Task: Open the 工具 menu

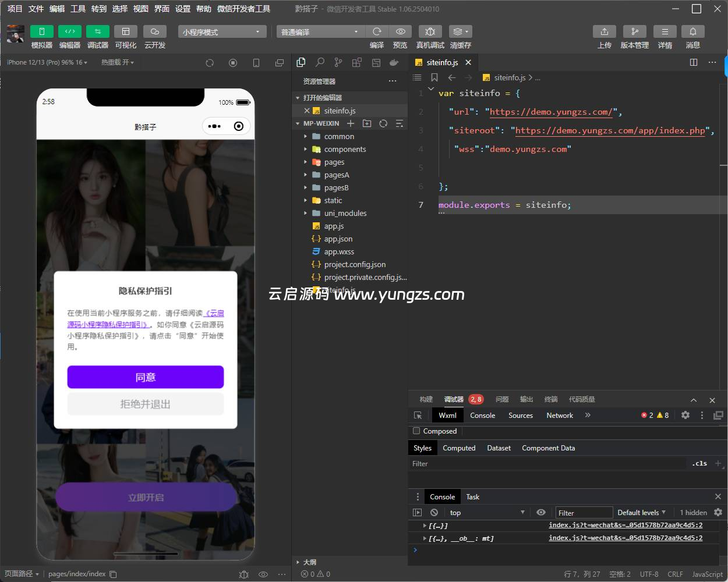Action: [77, 8]
